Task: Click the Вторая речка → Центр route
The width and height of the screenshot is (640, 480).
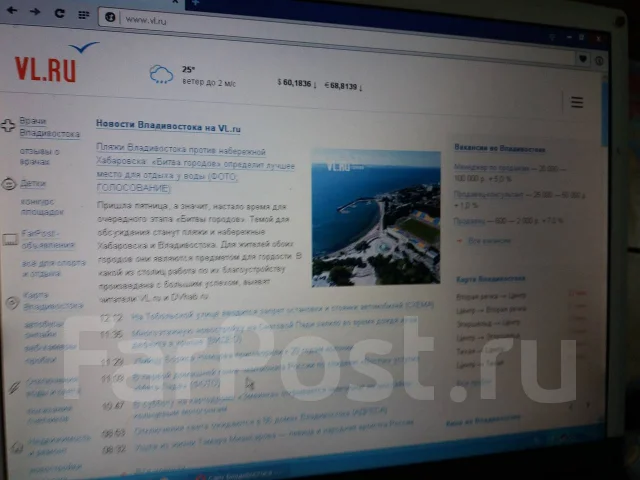Action: (x=491, y=296)
